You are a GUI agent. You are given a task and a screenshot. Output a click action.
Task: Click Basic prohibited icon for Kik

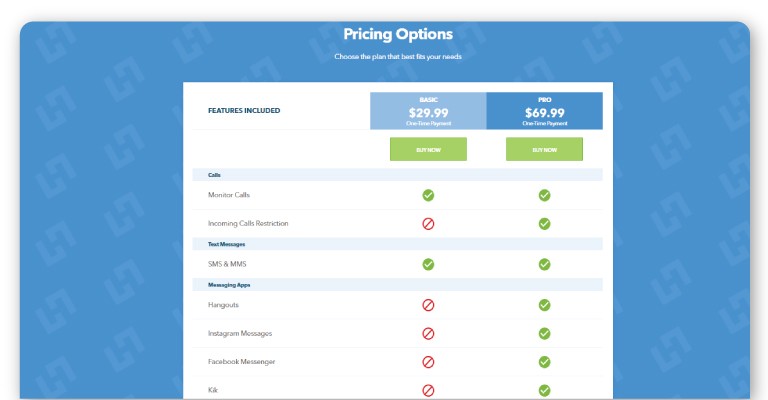click(428, 390)
